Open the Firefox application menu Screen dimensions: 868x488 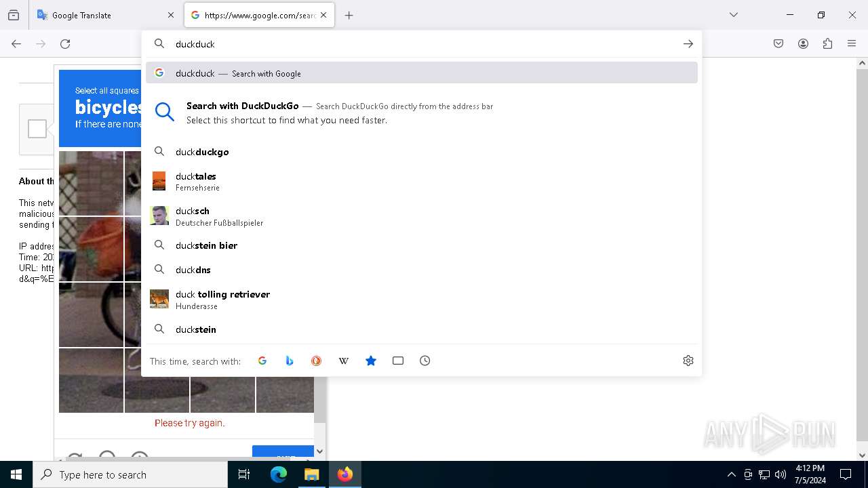pos(852,43)
